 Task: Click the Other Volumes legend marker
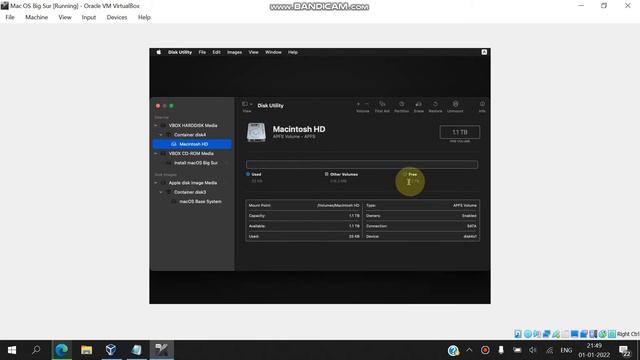(x=326, y=174)
